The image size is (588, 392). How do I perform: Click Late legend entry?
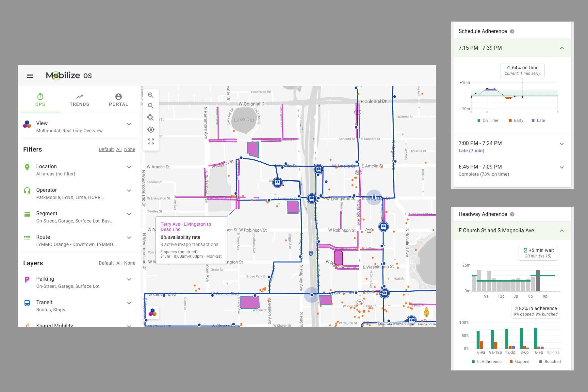point(538,121)
